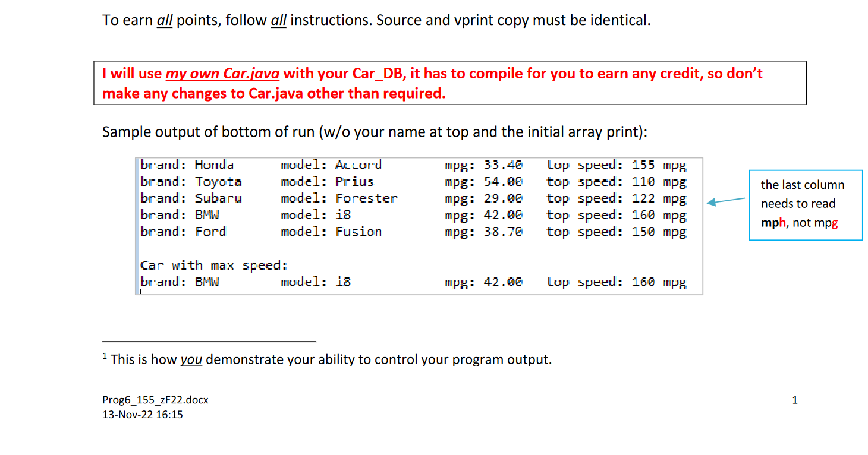Viewport: 868px width, 455px height.
Task: Select the BMW i8 output row
Action: pos(410,215)
